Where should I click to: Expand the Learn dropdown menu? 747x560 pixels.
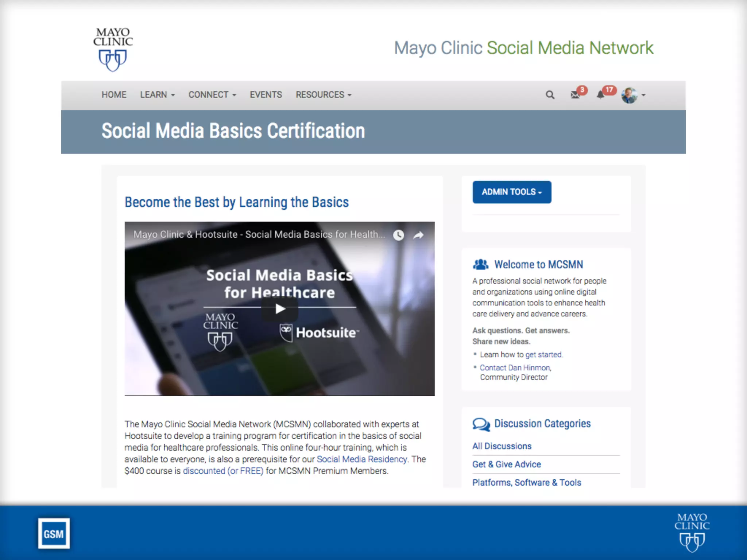[x=157, y=95]
